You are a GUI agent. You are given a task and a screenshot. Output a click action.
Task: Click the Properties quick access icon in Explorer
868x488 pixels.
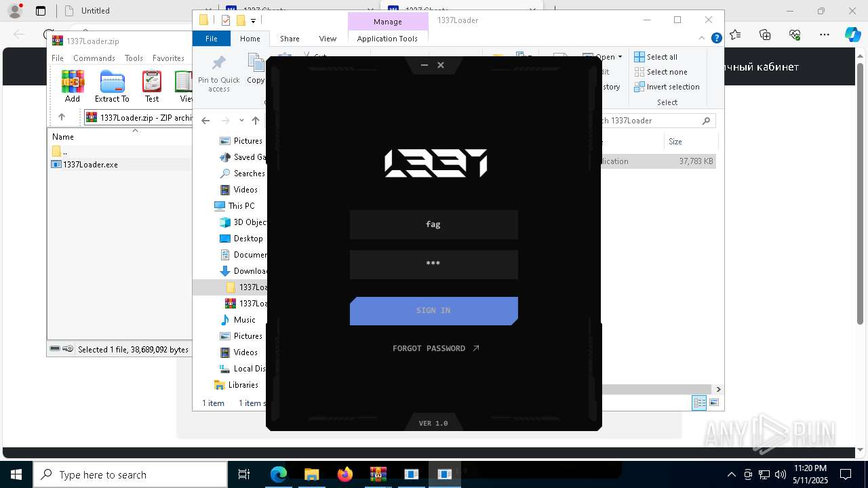point(226,20)
